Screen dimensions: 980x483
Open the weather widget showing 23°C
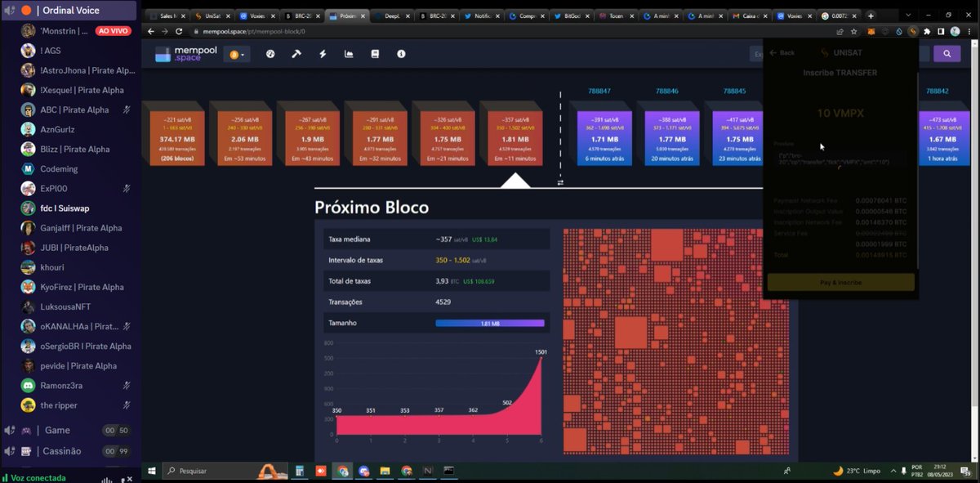(x=857, y=471)
